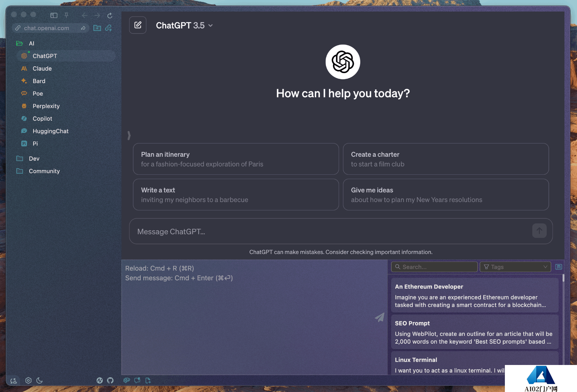Viewport: 577px width, 392px height.
Task: Open HuggingChat in the sidebar
Action: click(x=66, y=131)
